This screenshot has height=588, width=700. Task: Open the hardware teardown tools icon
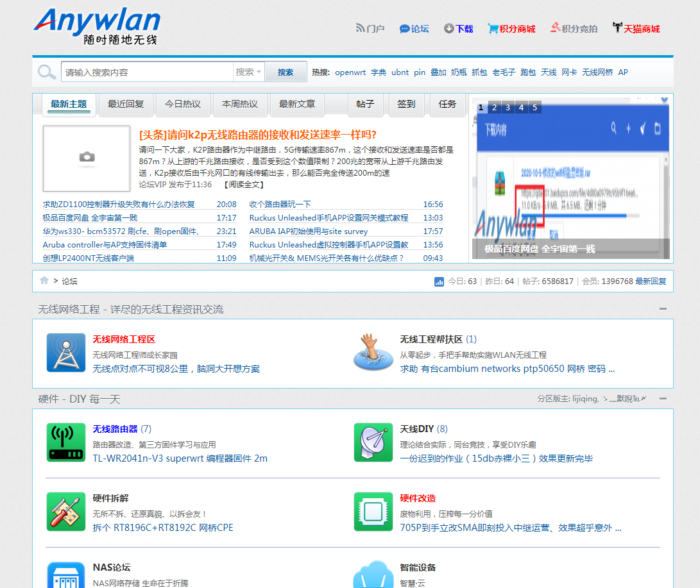(65, 511)
